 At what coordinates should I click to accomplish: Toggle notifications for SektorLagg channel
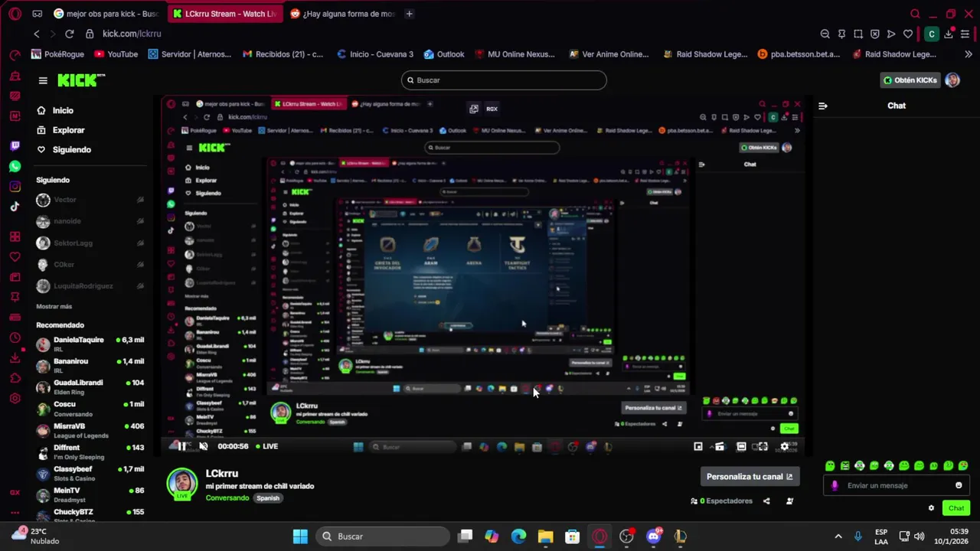coord(140,243)
